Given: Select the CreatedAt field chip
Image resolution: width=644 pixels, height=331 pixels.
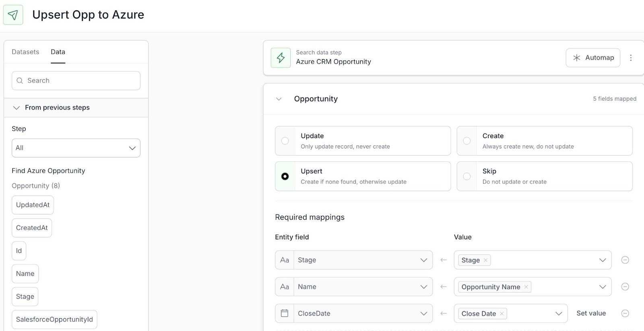Looking at the screenshot, I should [32, 228].
